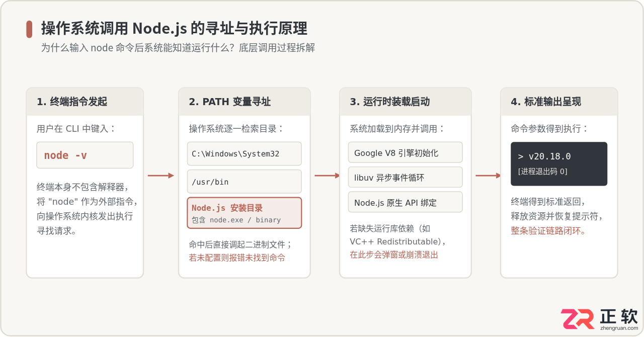The height and width of the screenshot is (337, 644).
Task: Click the terminal text "[进程退出码 0]"
Action: click(543, 172)
